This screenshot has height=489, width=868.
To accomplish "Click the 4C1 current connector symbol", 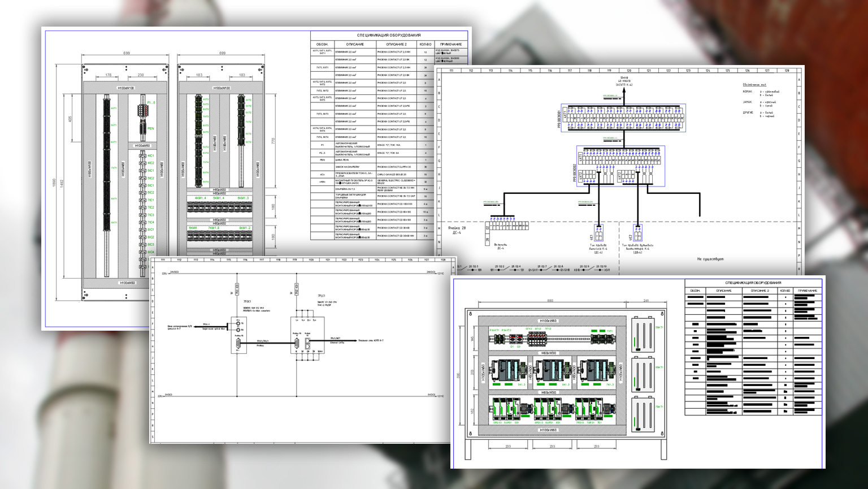I will click(x=599, y=232).
